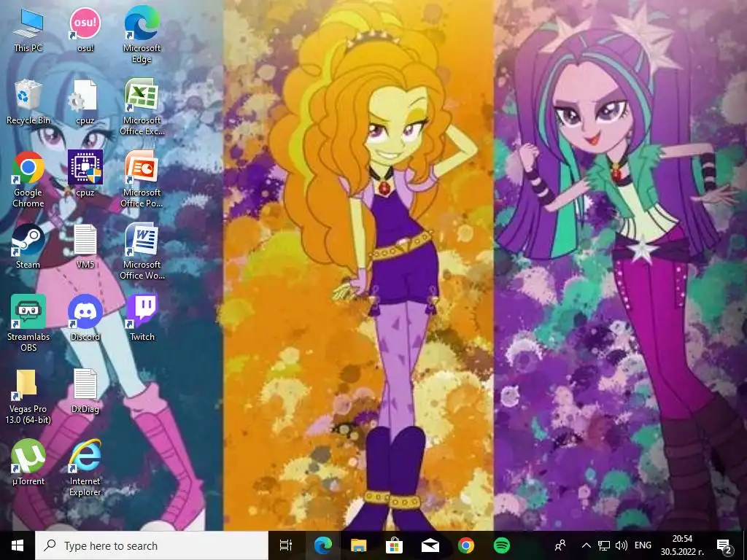The image size is (747, 560).
Task: Select the Vegas Pro 13.0 folder shortcut
Action: point(28,396)
